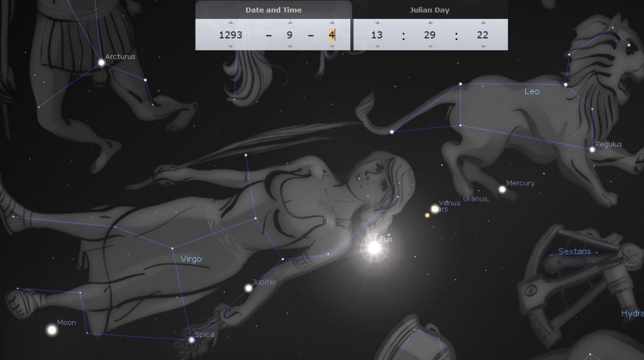The image size is (644, 360).
Task: Click the seconds field showing 22
Action: pos(482,35)
